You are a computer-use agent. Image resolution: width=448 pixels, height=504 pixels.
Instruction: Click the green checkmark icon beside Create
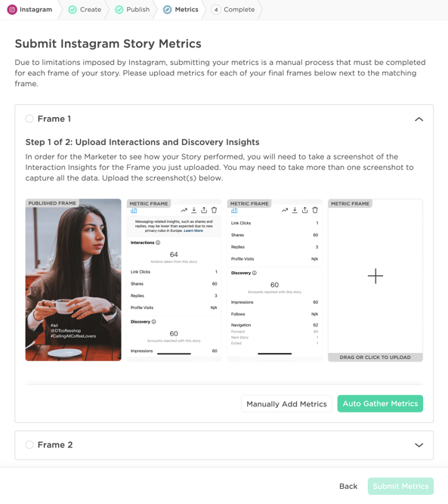[73, 10]
